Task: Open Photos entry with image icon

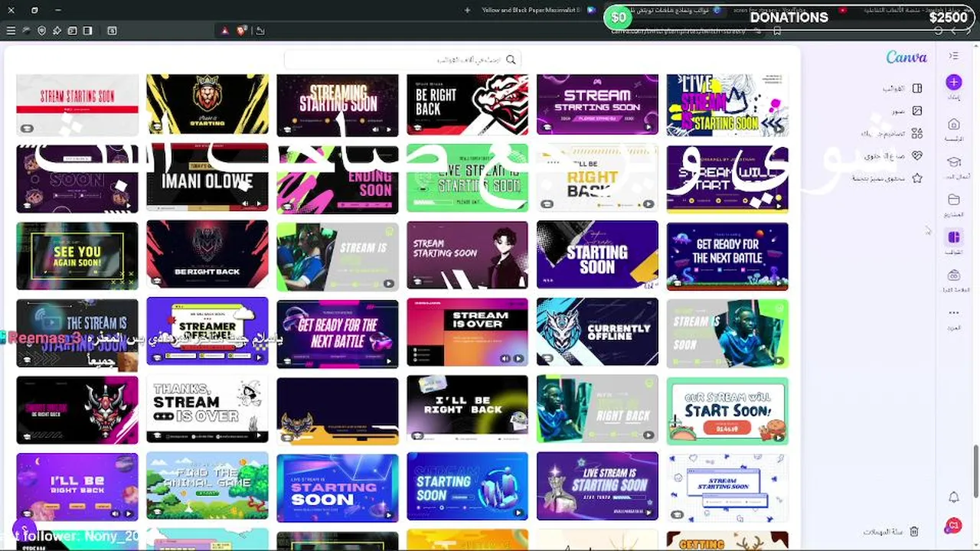Action: (x=906, y=111)
